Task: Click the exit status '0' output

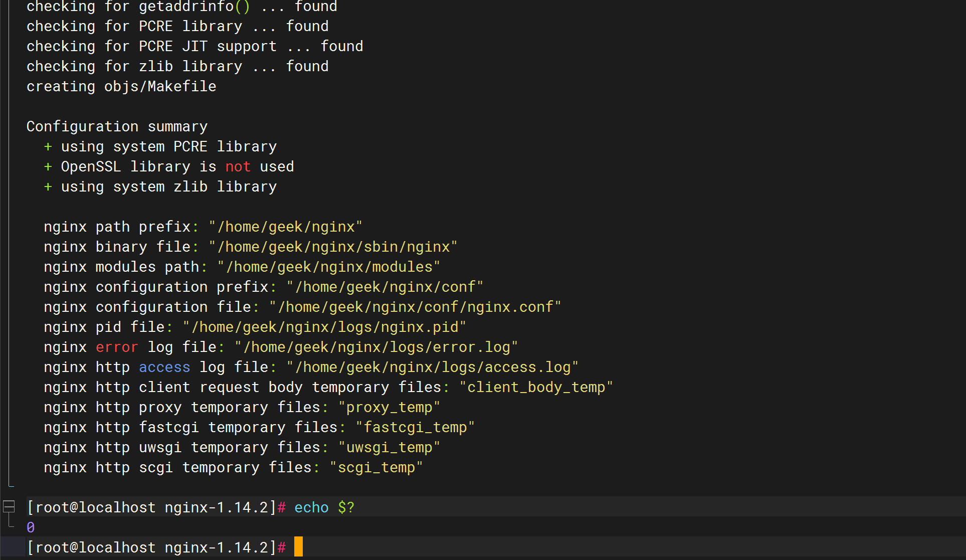Action: [x=31, y=527]
